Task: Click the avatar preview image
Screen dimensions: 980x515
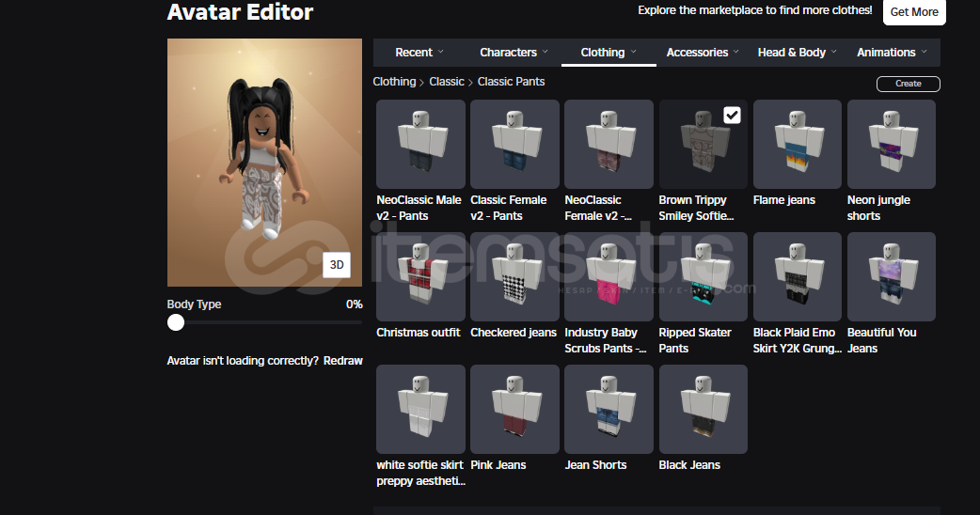Action: [x=264, y=163]
